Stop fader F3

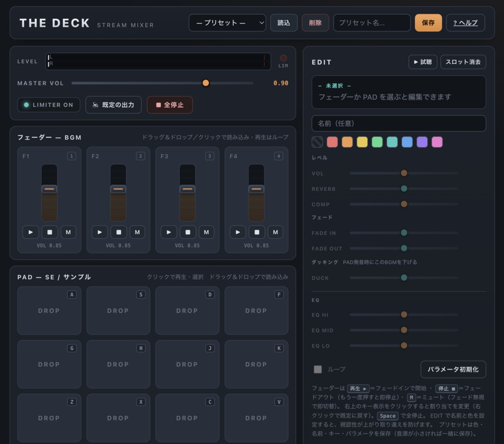[x=188, y=232]
